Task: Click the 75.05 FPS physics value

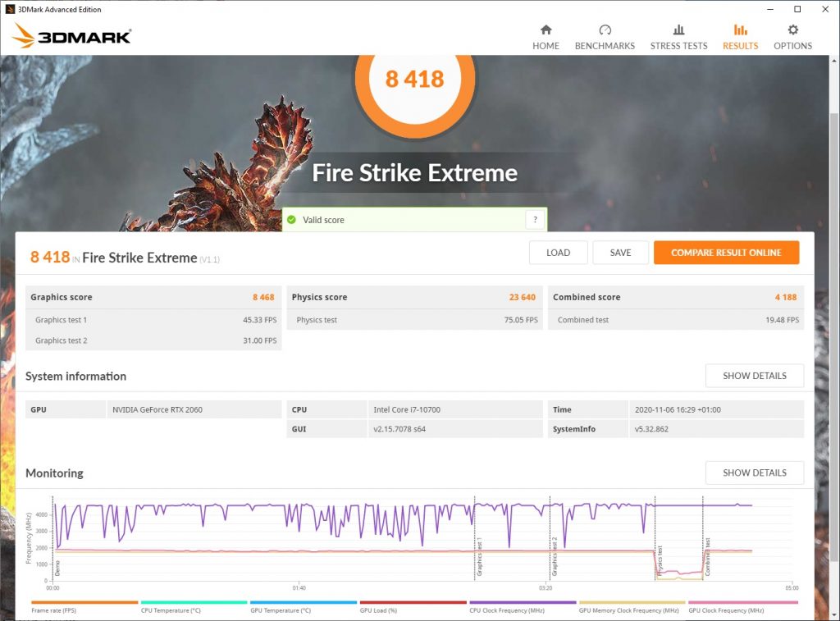Action: (x=521, y=320)
